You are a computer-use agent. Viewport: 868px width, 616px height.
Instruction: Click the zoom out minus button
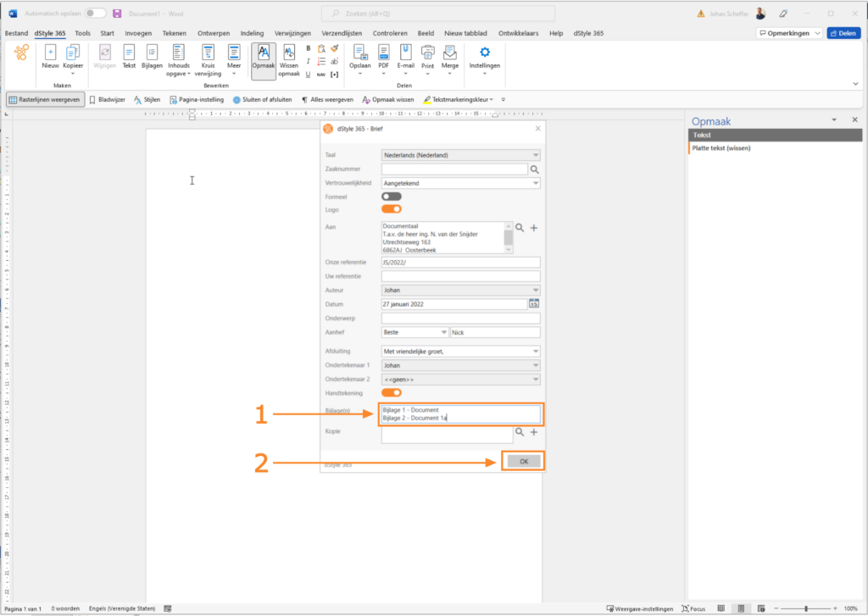776,609
